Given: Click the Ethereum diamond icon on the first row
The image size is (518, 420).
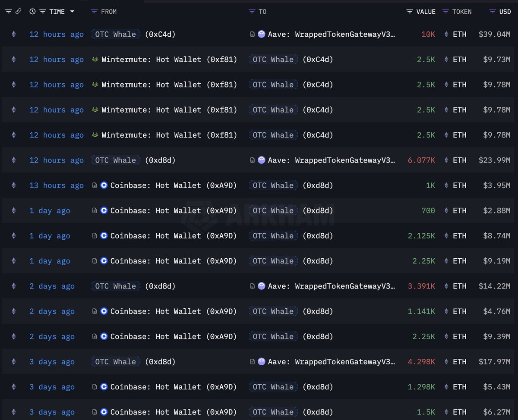Looking at the screenshot, I should click(13, 34).
